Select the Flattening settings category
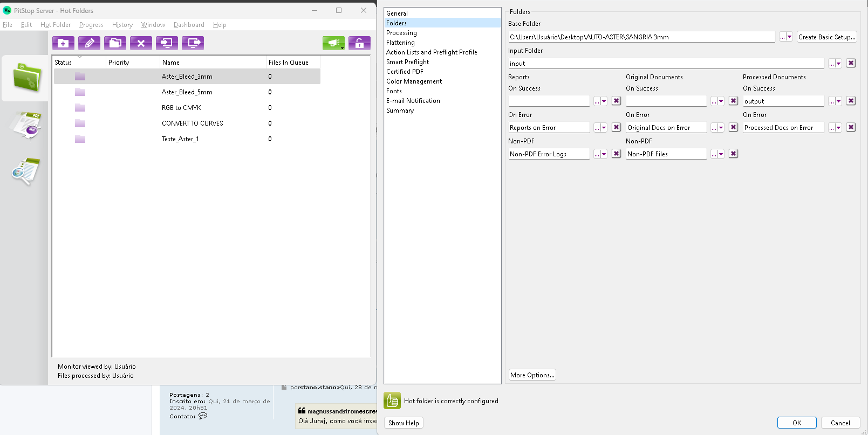Image resolution: width=868 pixels, height=435 pixels. tap(442, 43)
